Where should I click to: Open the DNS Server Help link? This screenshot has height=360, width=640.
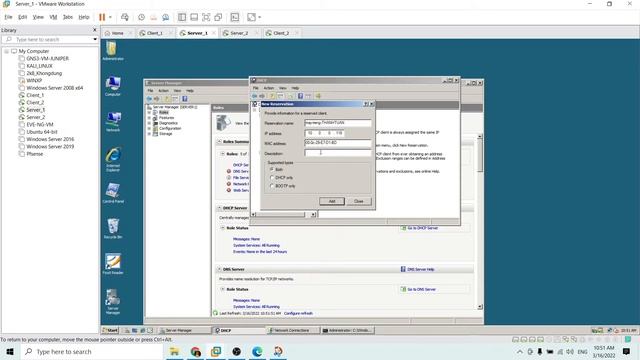pos(420,269)
